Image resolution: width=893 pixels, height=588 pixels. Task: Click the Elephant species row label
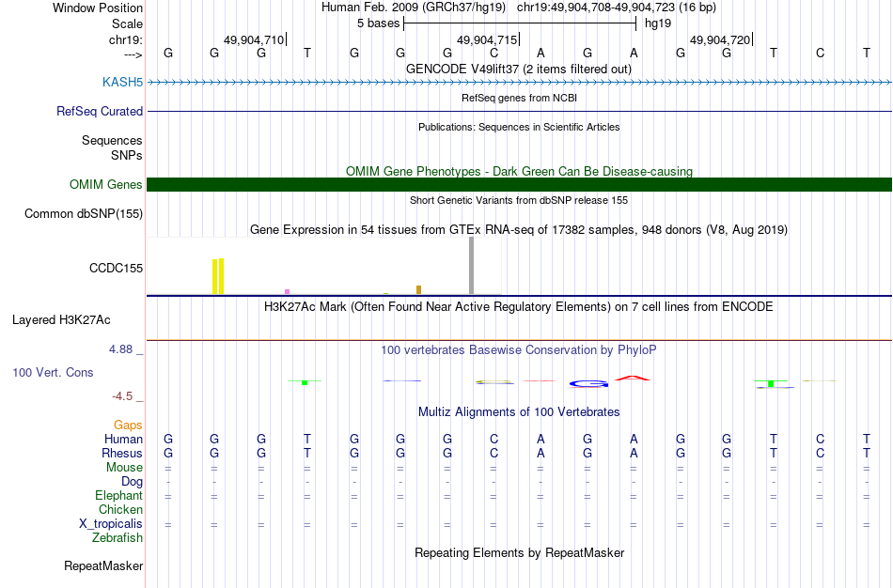pos(118,495)
